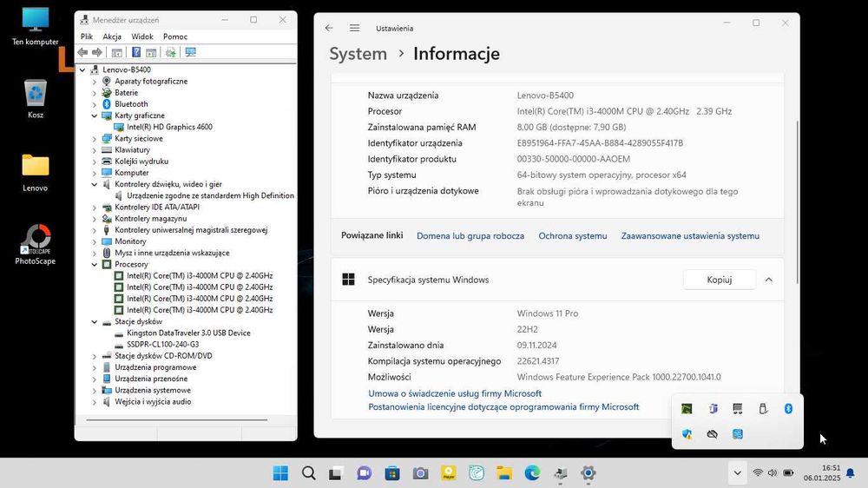Open Ochrona systemu link
The image size is (868, 488).
pos(573,236)
